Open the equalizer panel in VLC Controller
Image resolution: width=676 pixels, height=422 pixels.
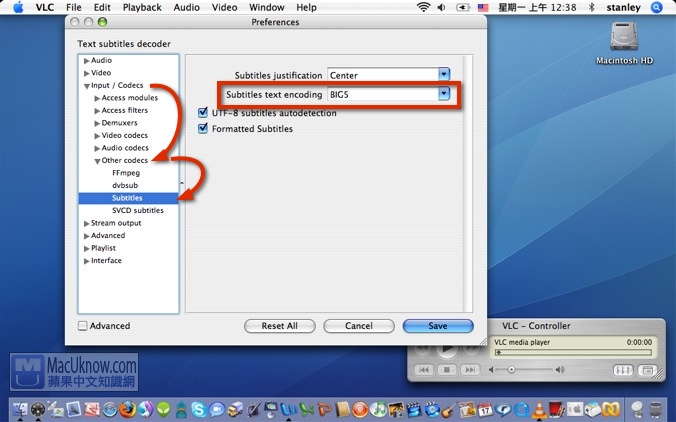(623, 370)
